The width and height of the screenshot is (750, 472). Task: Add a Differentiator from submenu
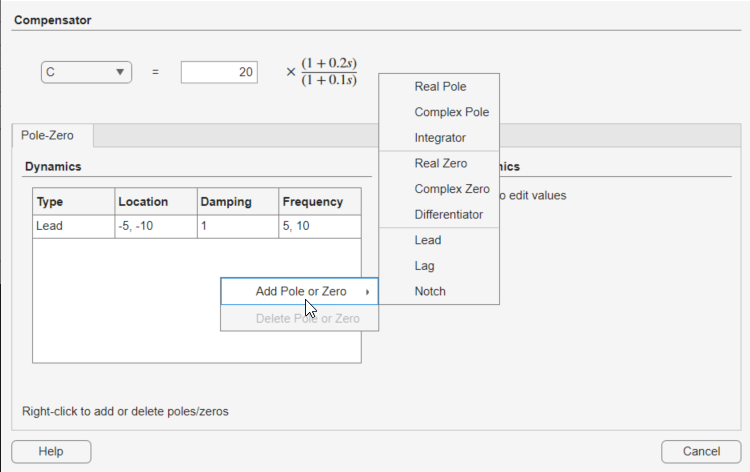448,214
